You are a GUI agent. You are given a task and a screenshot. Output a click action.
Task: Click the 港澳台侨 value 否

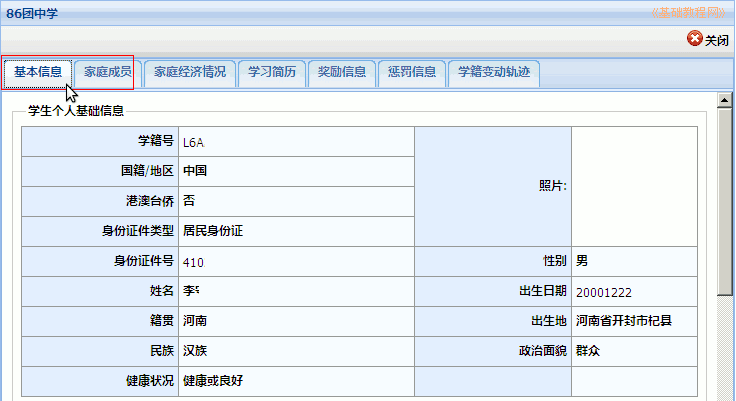tap(189, 201)
